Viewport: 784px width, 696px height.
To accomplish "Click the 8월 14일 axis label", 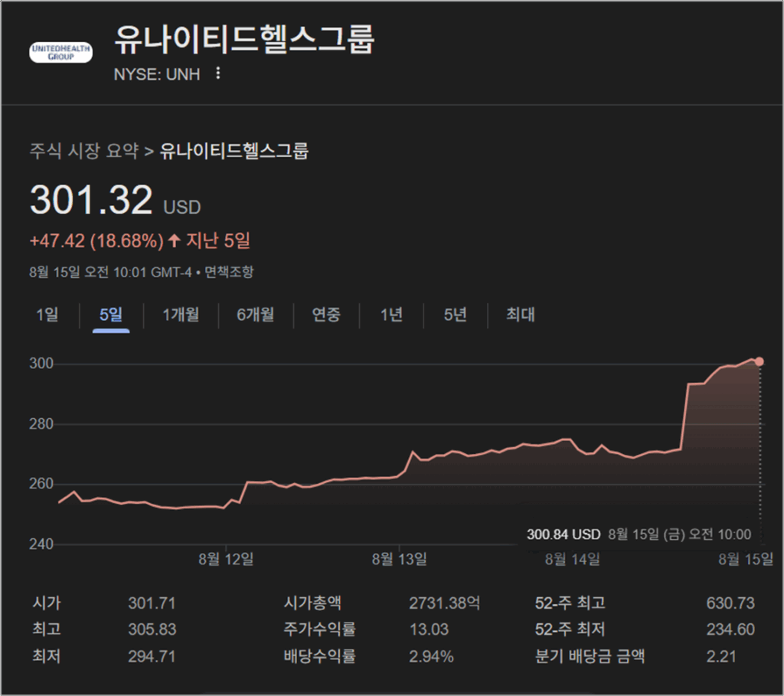I will pos(573,559).
